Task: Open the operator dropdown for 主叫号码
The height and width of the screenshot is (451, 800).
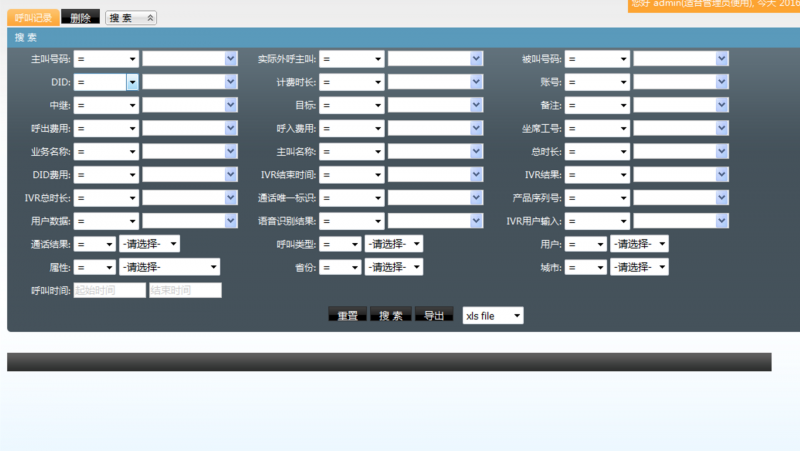Action: click(x=105, y=59)
